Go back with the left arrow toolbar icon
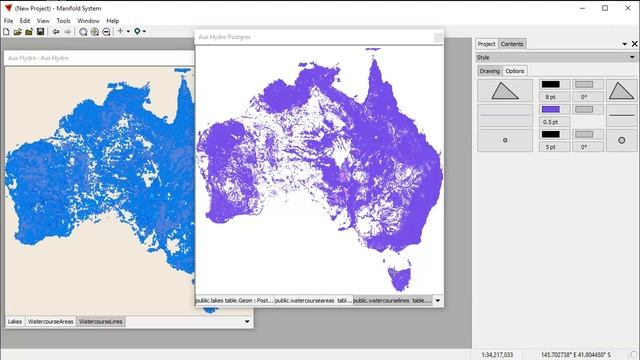640x360 pixels. pos(56,31)
